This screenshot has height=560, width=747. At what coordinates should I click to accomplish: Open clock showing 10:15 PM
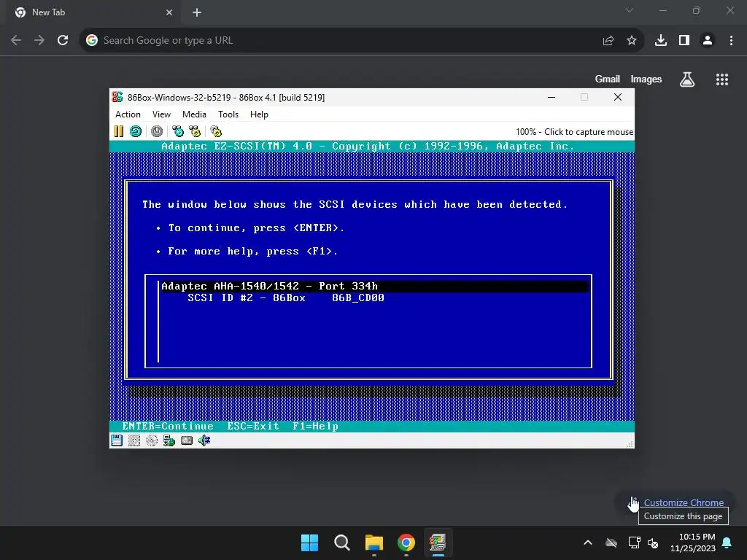[693, 542]
